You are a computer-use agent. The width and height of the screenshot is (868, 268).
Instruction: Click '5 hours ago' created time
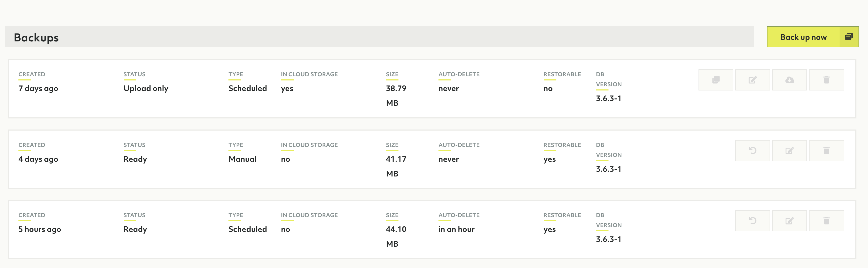[40, 229]
